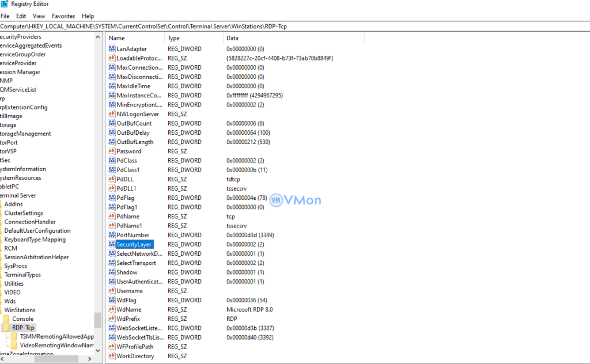Click the PdName string value icon

pyautogui.click(x=111, y=216)
